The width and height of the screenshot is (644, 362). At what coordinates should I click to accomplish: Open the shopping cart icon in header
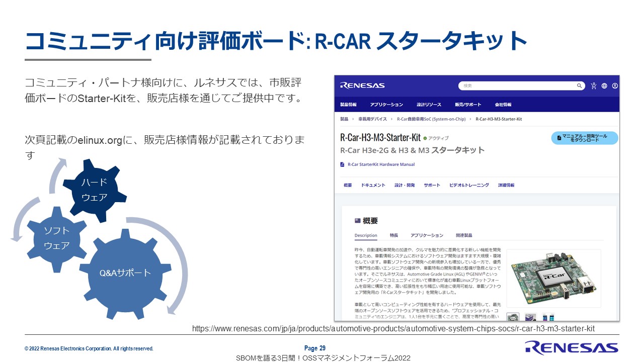coord(593,85)
